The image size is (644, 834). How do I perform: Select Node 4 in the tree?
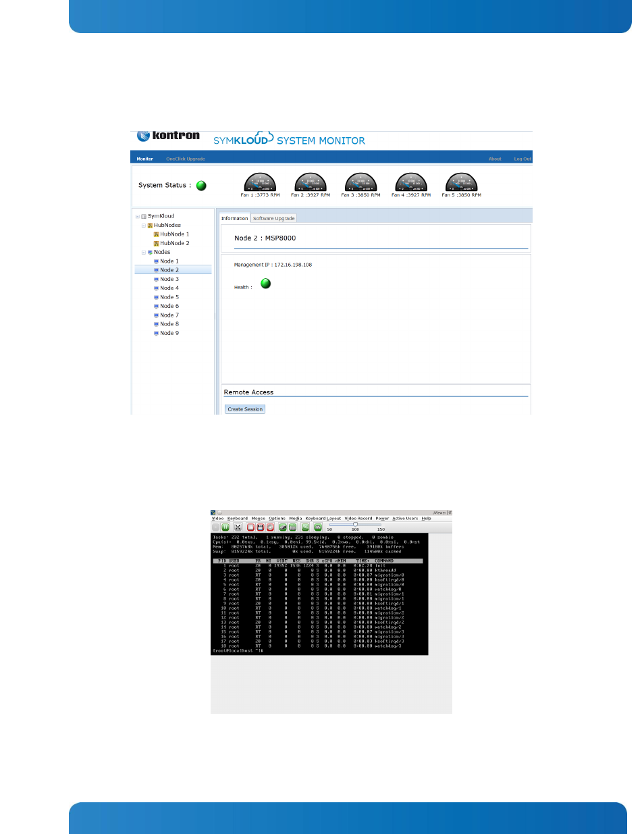pyautogui.click(x=169, y=288)
